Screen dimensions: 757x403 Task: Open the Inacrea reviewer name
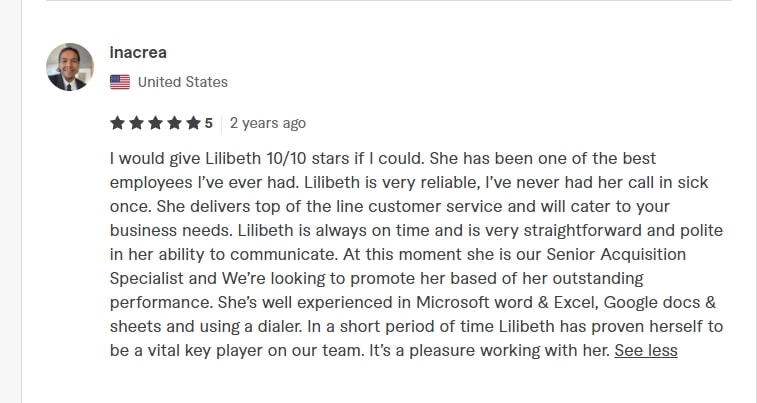pyautogui.click(x=138, y=52)
